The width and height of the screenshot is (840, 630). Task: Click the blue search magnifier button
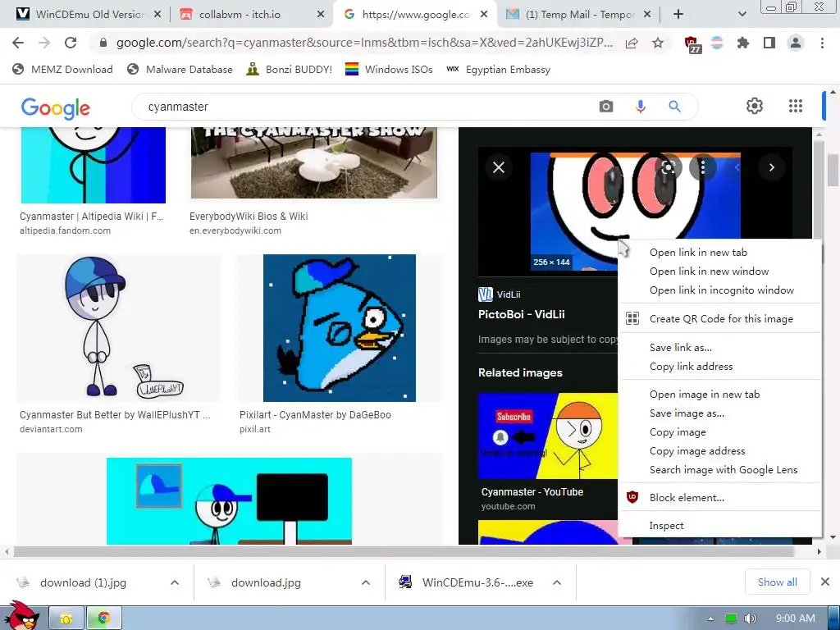tap(674, 107)
